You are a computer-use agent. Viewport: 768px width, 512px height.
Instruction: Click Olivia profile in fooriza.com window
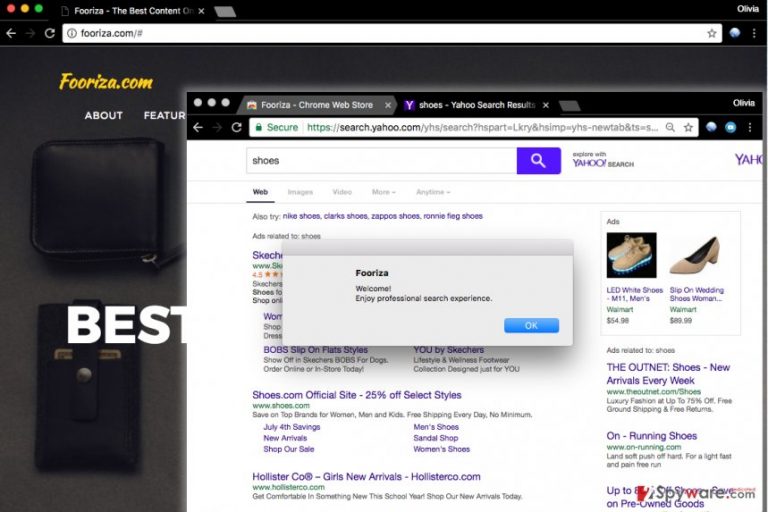click(x=747, y=9)
